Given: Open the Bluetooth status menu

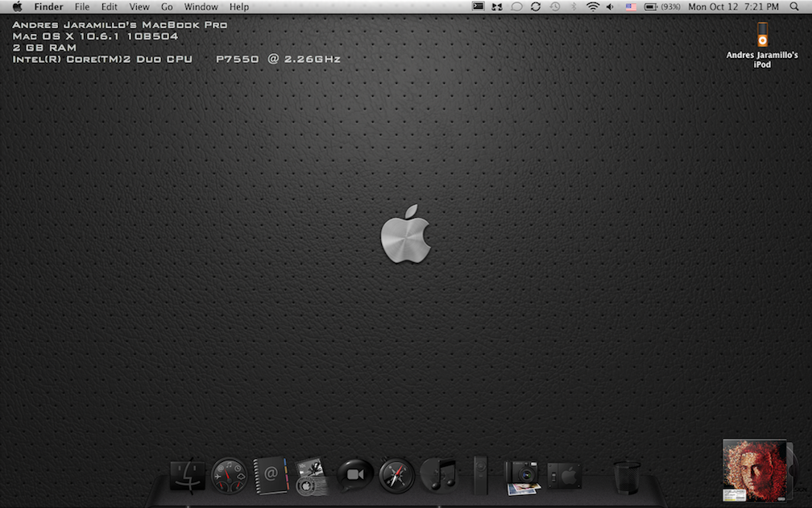Looking at the screenshot, I should click(x=574, y=6).
